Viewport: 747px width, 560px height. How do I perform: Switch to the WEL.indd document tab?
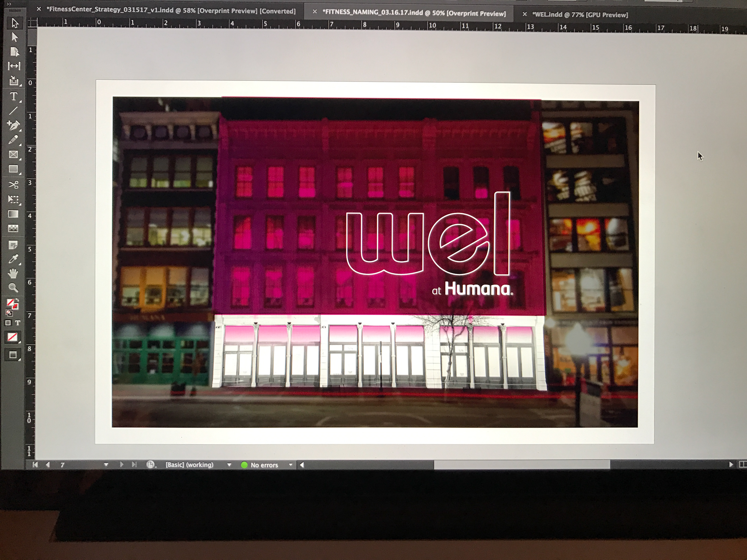point(580,15)
